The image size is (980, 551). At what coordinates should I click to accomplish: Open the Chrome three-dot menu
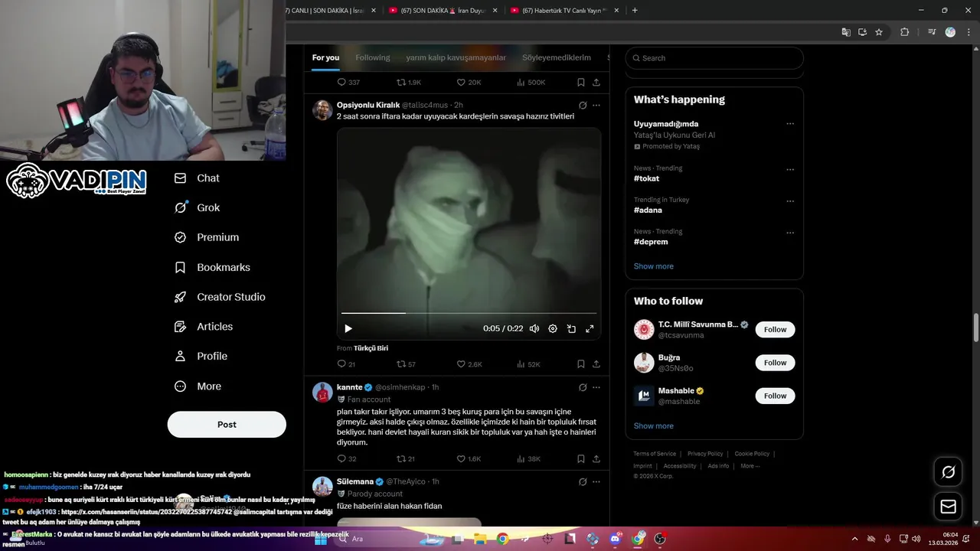pos(969,32)
